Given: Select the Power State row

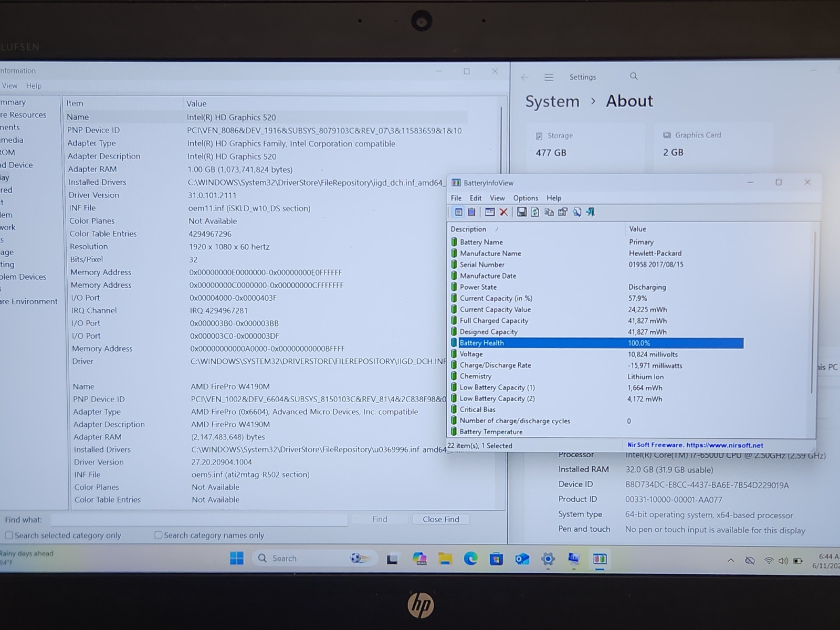Looking at the screenshot, I should coord(596,287).
